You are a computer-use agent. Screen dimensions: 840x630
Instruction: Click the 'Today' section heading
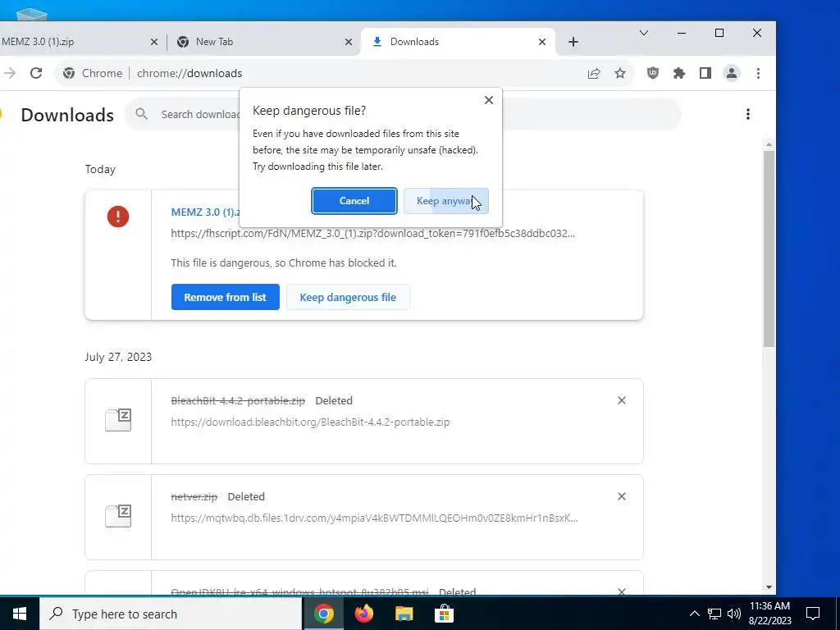pyautogui.click(x=100, y=169)
